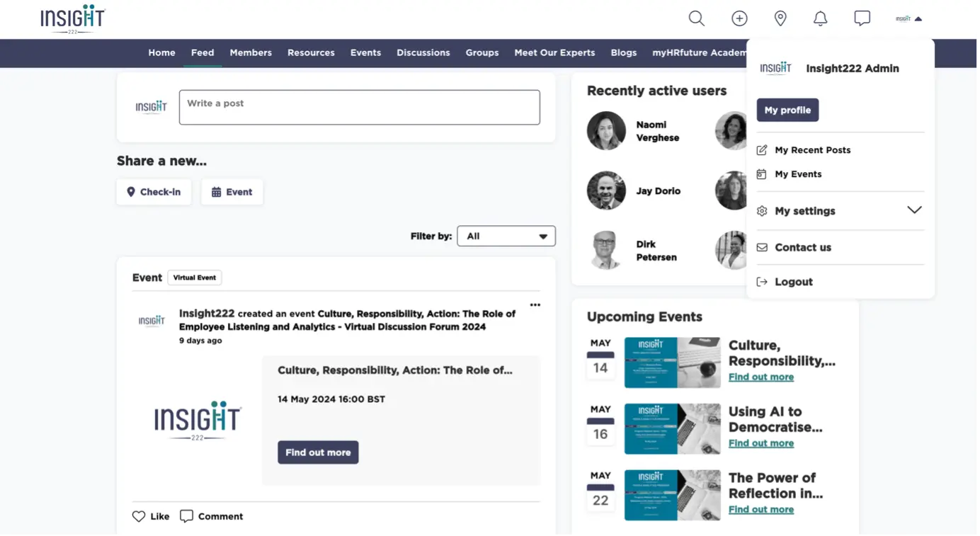Click the My profile button
This screenshot has width=980, height=536.
pyautogui.click(x=787, y=110)
